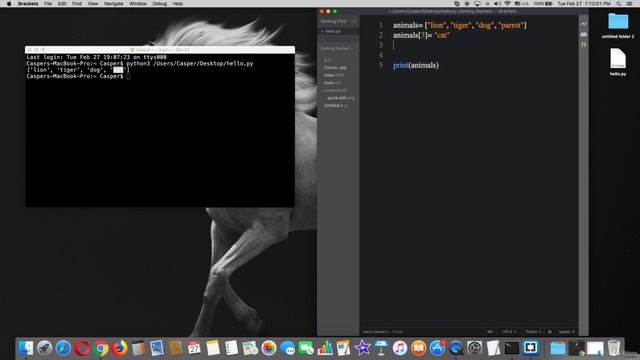Open Trash in dock
Image resolution: width=640 pixels, height=360 pixels.
614,348
